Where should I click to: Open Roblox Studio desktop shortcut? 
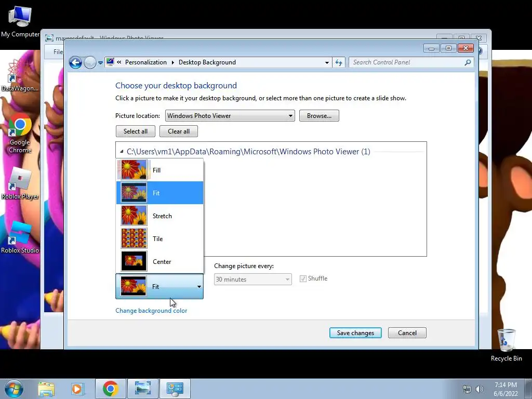tap(20, 237)
